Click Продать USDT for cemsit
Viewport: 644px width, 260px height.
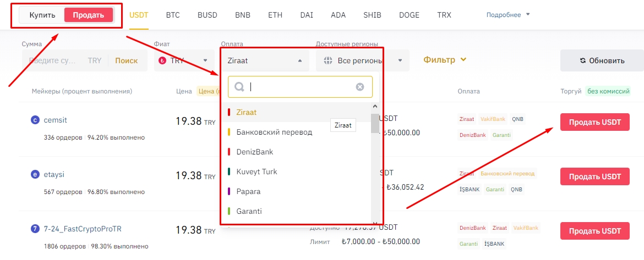pos(594,122)
